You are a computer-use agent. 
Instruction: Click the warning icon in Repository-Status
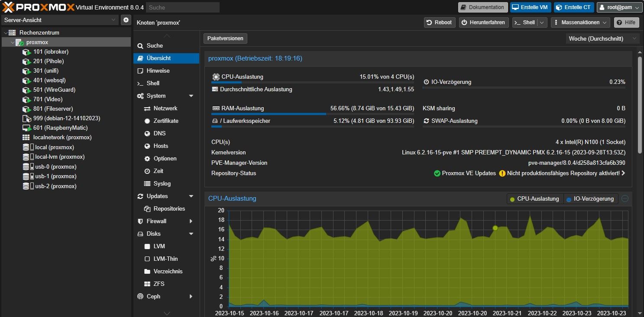tap(502, 173)
